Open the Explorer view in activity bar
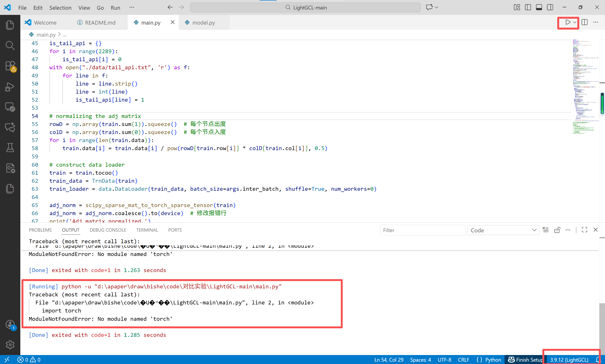The height and width of the screenshot is (364, 605). pos(10,25)
